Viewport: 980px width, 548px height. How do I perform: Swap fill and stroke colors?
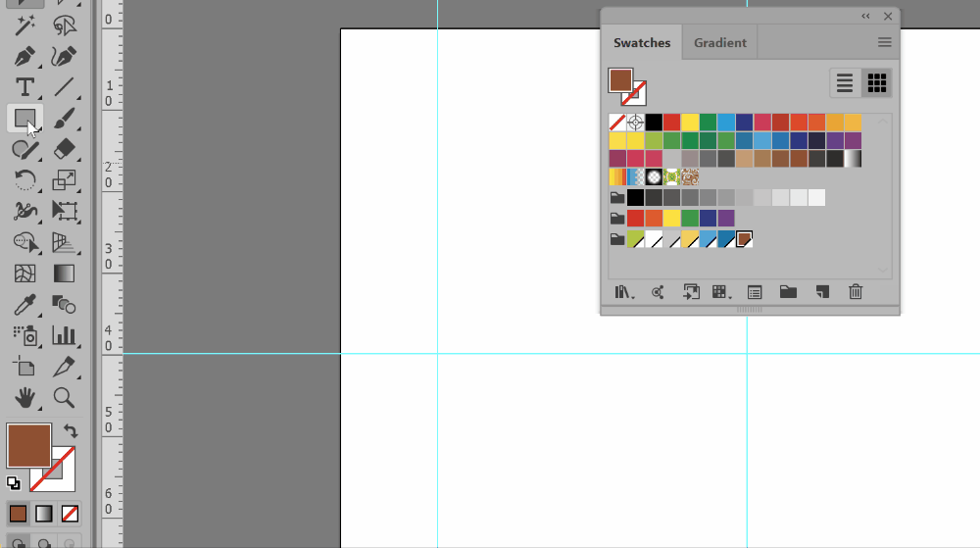71,431
